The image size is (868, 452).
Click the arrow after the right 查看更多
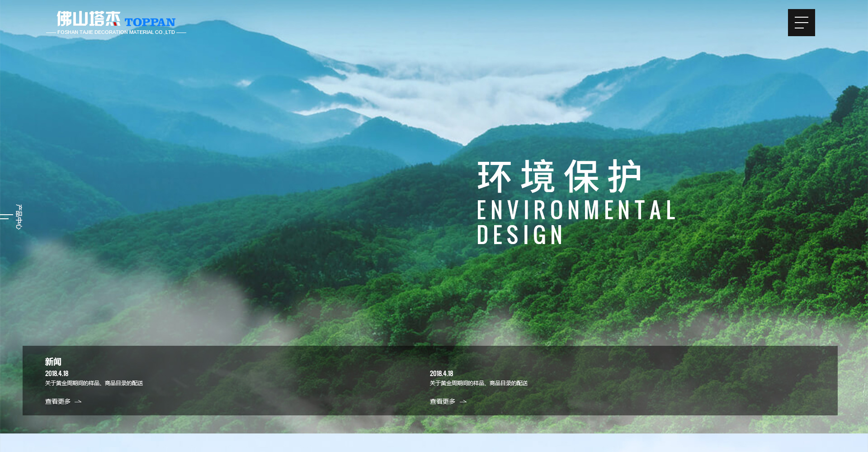(463, 401)
